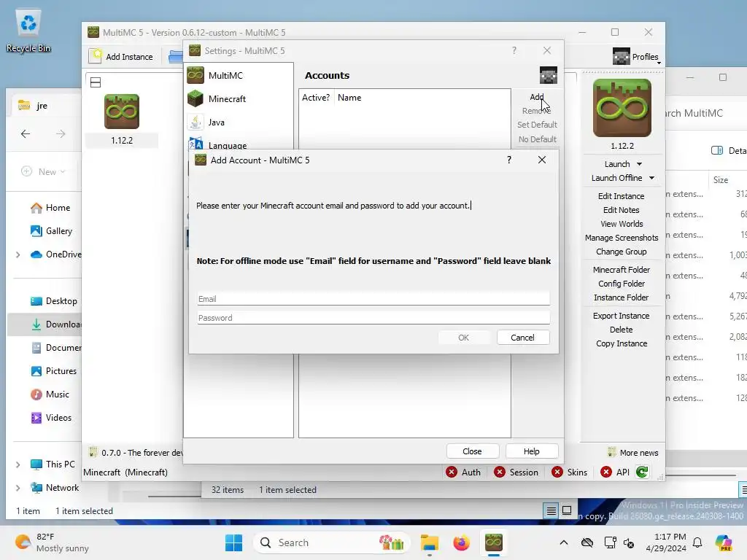747x560 pixels.
Task: Open the Minecraft Folder
Action: point(622,270)
